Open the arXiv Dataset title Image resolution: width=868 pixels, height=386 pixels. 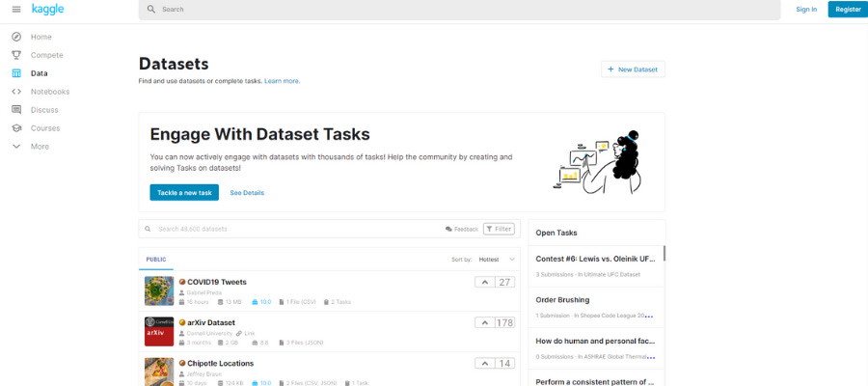click(x=211, y=322)
